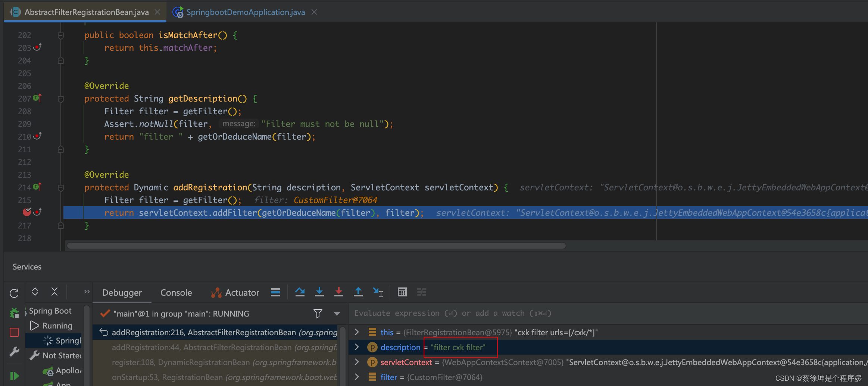Stop the process with the red square icon
868x386 pixels.
[x=14, y=332]
